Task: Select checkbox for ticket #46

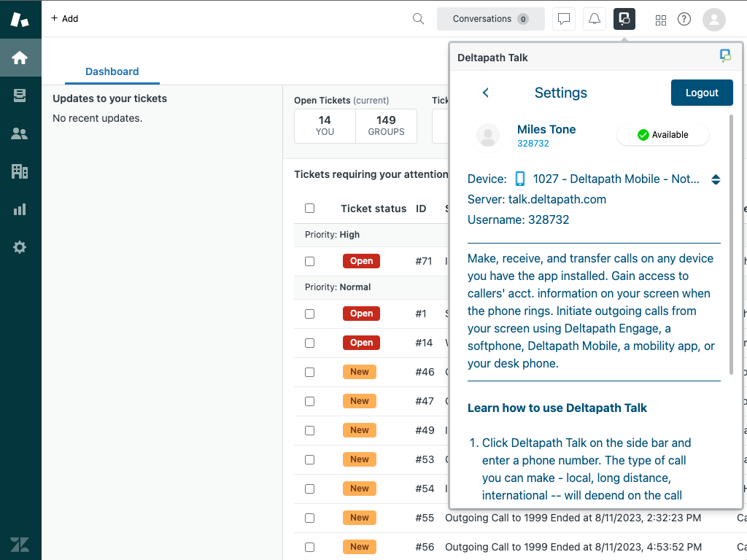Action: pos(309,372)
